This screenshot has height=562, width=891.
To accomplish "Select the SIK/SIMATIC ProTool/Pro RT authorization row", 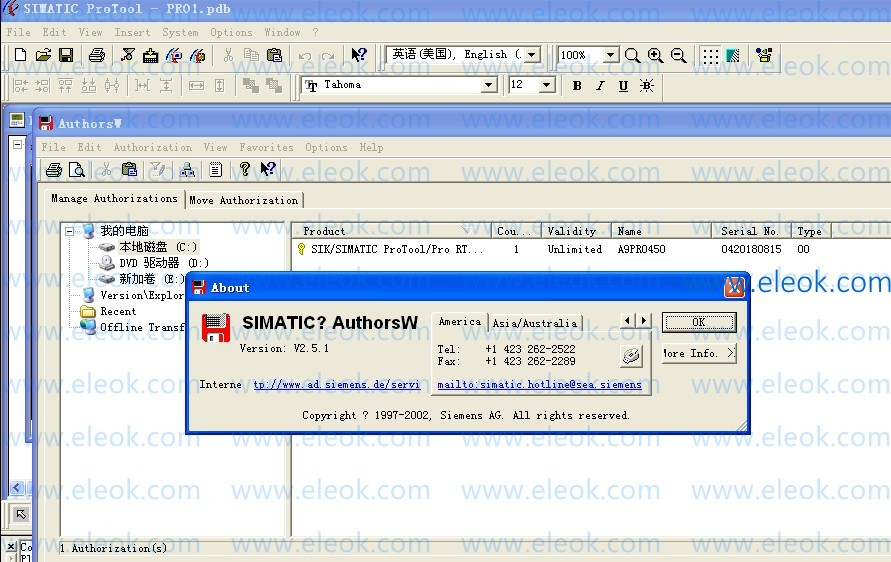I will [x=397, y=249].
